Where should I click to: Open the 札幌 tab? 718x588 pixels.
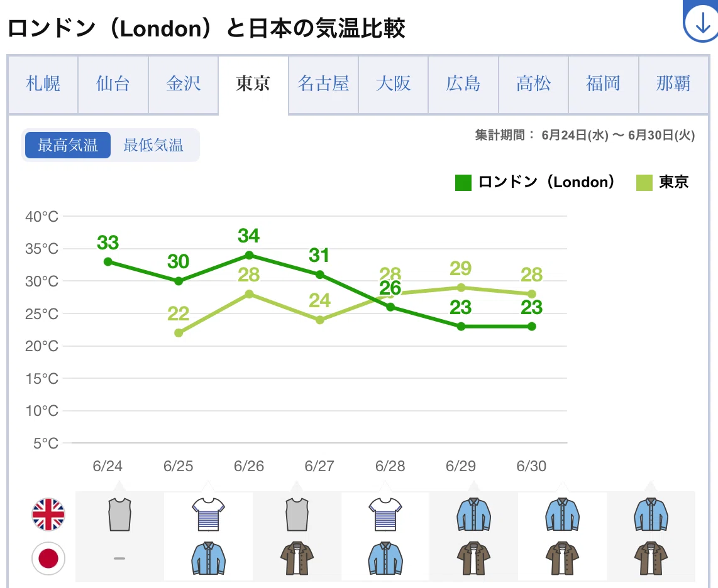[43, 84]
